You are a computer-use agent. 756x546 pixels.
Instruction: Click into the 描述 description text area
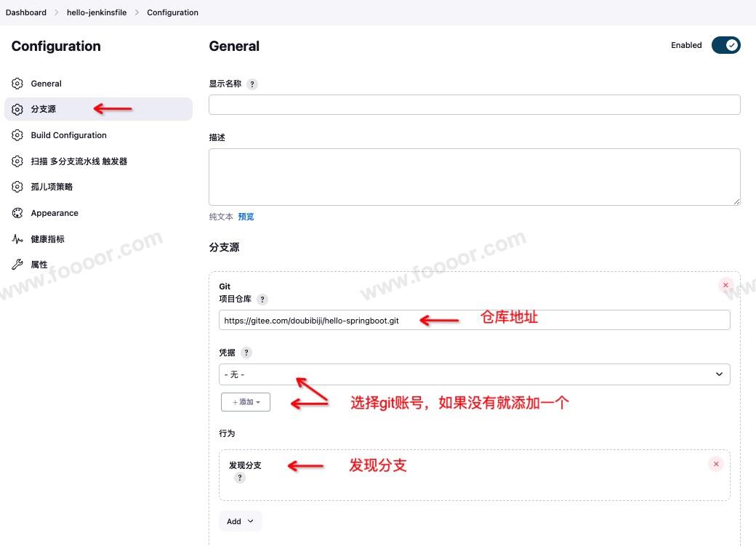[x=474, y=177]
